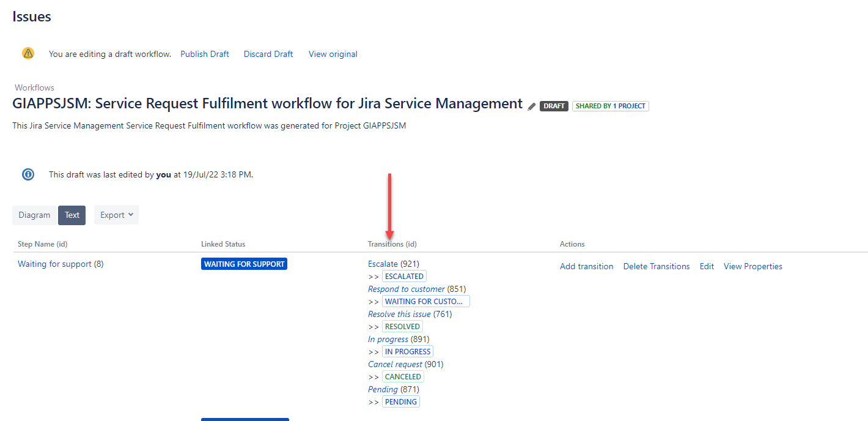This screenshot has width=868, height=421.
Task: Open the Export dropdown menu
Action: pos(116,215)
